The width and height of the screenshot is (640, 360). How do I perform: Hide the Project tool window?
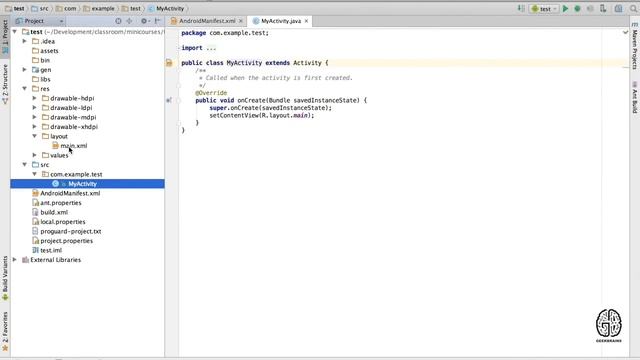coord(158,21)
